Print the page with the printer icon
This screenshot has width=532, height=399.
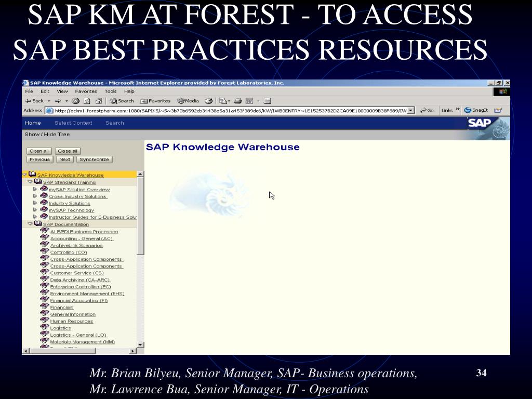coord(238,101)
